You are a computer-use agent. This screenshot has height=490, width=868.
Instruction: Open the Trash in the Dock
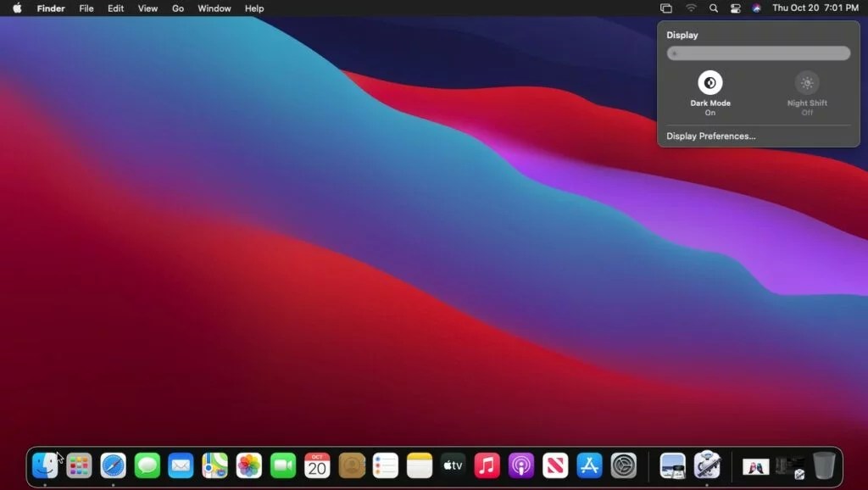(x=824, y=465)
